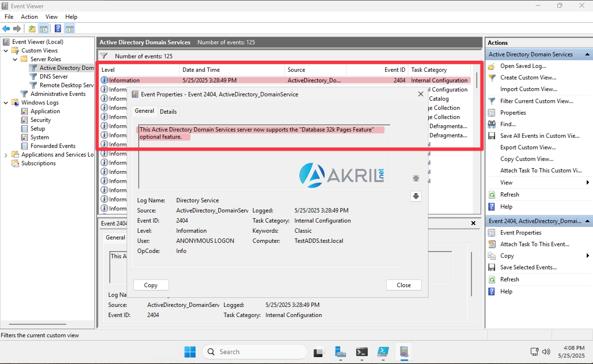Screen dimensions: 593x364
Task: Switch to the Details tab
Action: [168, 112]
